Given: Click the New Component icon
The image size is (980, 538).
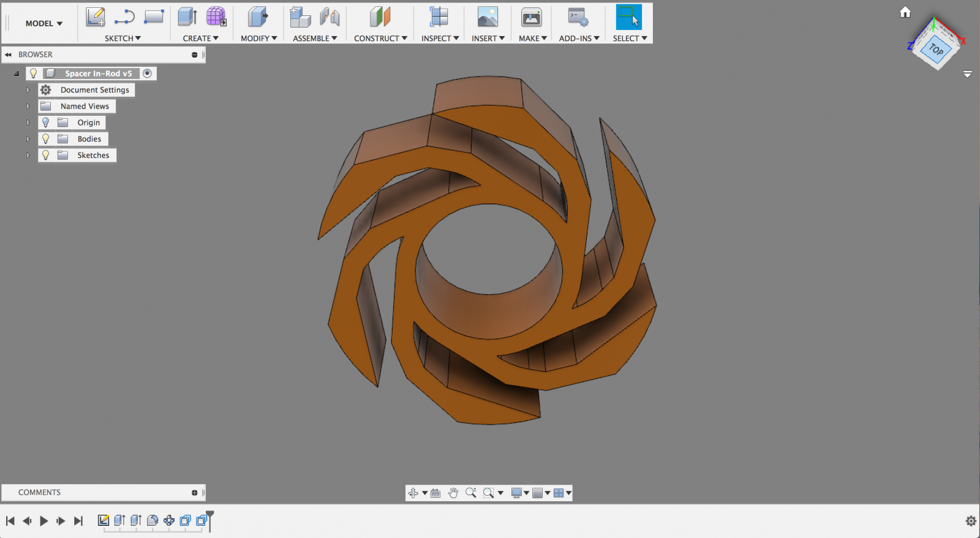Looking at the screenshot, I should pyautogui.click(x=300, y=17).
